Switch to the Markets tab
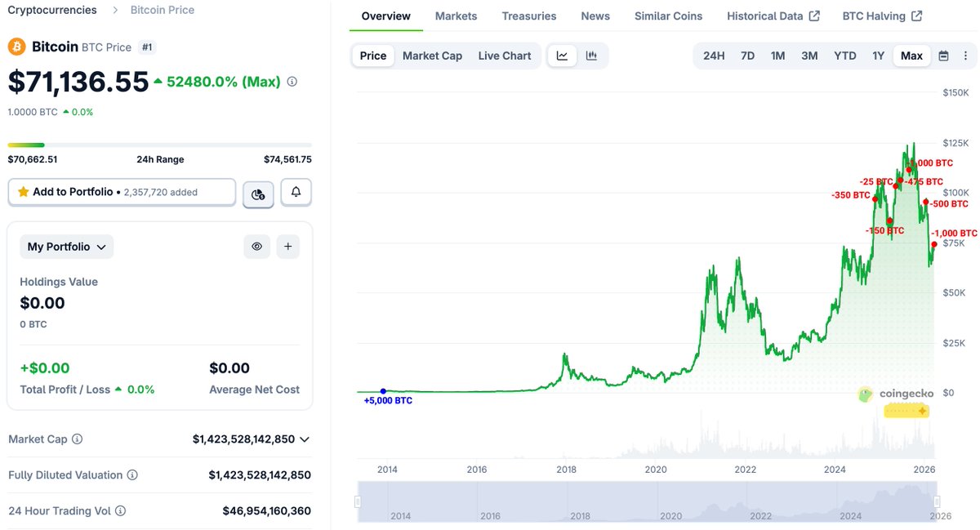Viewport: 980px width, 530px height. click(456, 16)
